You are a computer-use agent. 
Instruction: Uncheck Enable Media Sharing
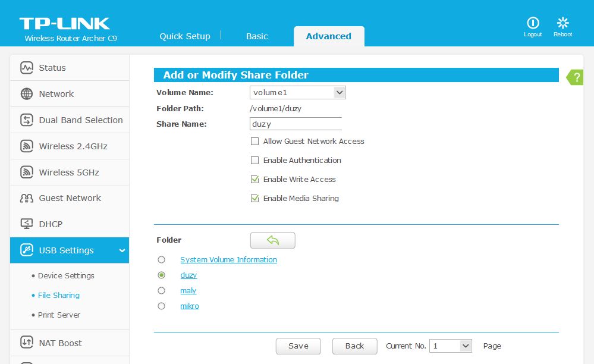click(254, 198)
